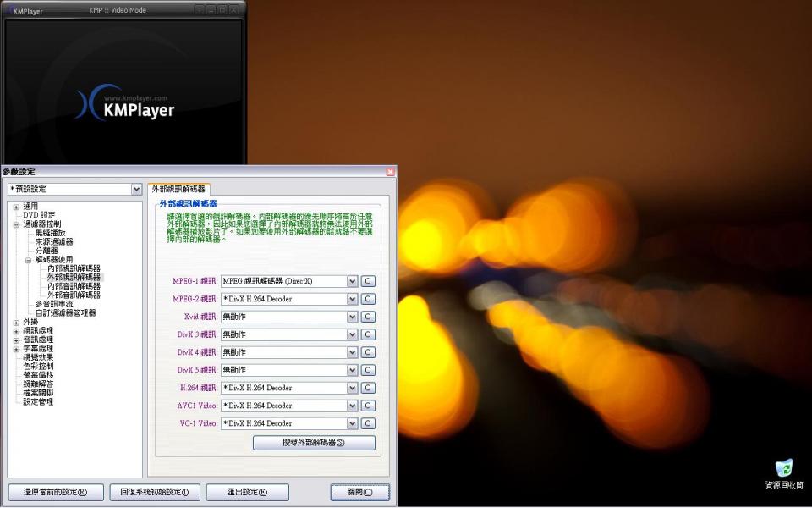Expand the 通用 tree node

[16, 207]
